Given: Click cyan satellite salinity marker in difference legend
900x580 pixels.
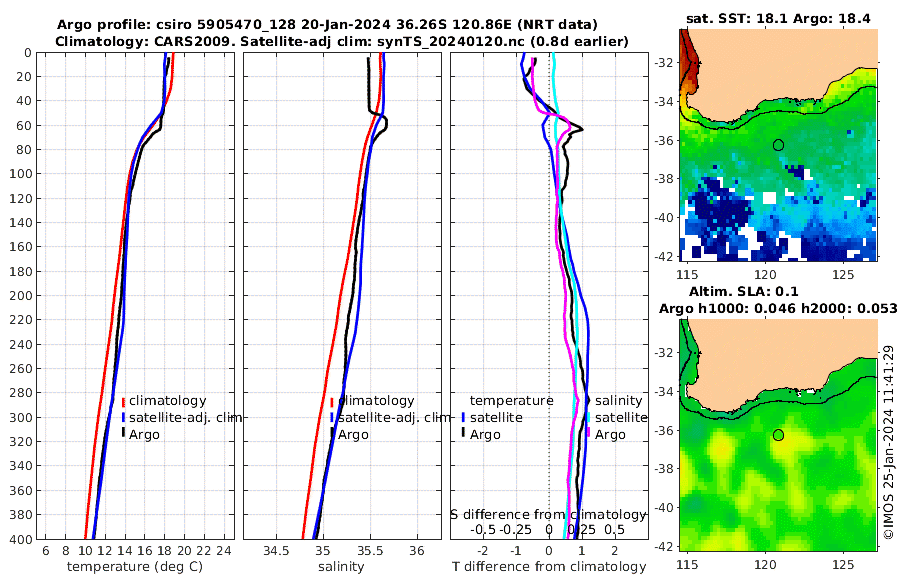Looking at the screenshot, I should pyautogui.click(x=588, y=417).
